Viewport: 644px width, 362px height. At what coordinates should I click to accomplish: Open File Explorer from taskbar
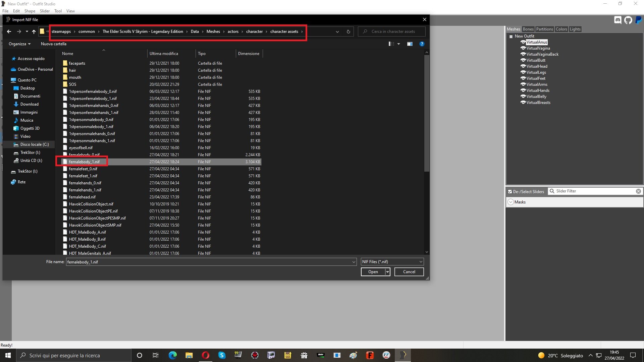tap(189, 355)
